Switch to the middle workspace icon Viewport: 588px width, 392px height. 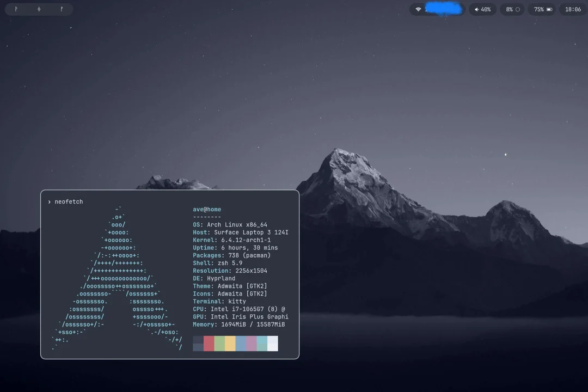[39, 9]
